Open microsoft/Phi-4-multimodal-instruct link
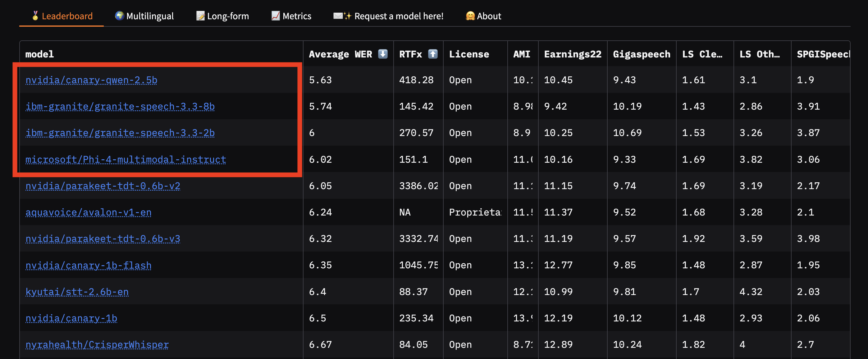The image size is (868, 359). click(126, 159)
